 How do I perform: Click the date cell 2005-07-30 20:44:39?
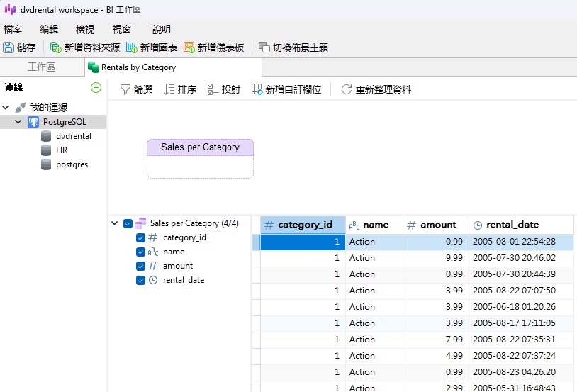[521, 274]
